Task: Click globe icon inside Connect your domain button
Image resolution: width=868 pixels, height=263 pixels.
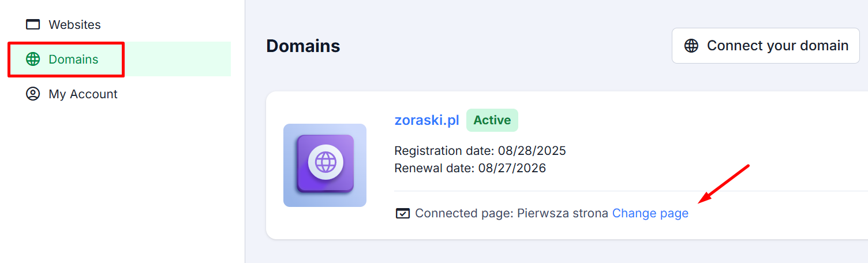Action: (691, 46)
